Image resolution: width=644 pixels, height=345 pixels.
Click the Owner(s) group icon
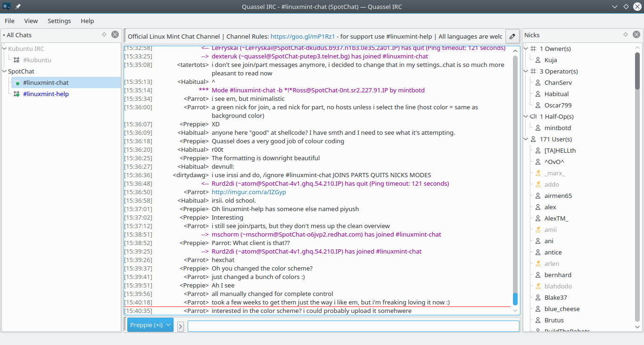pos(533,49)
